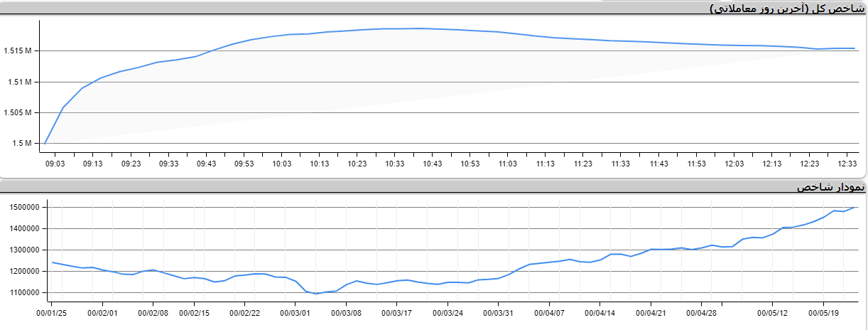Select the 00/03/01 date axis label
Image resolution: width=868 pixels, height=330 pixels.
point(295,312)
